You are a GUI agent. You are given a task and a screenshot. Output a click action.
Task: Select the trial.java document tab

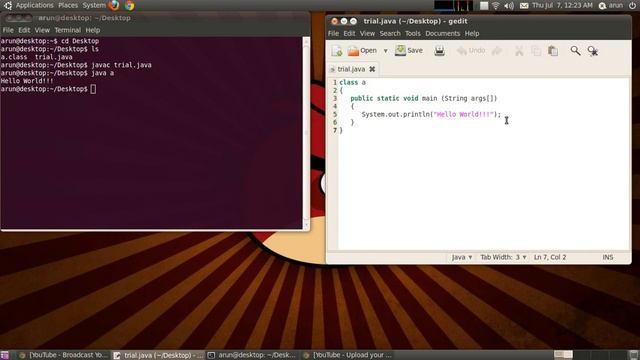coord(351,69)
